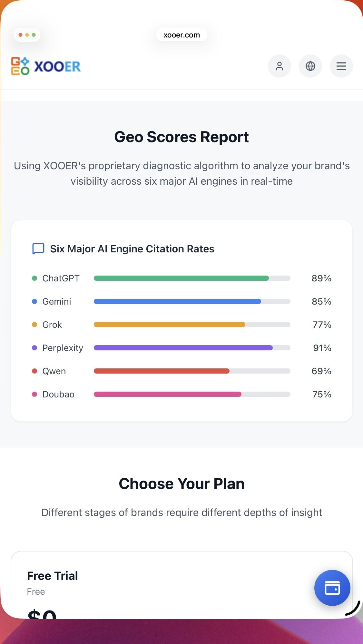
Task: Open the user account icon
Action: 279,66
